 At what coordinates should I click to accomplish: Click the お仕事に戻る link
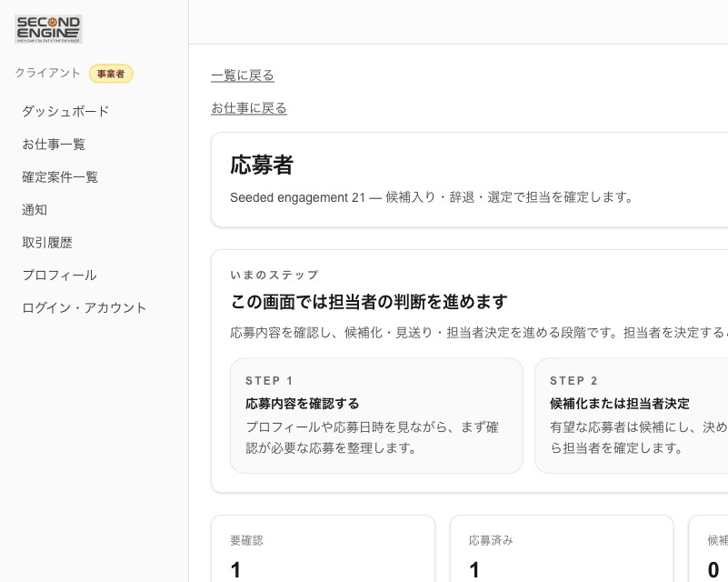point(249,108)
